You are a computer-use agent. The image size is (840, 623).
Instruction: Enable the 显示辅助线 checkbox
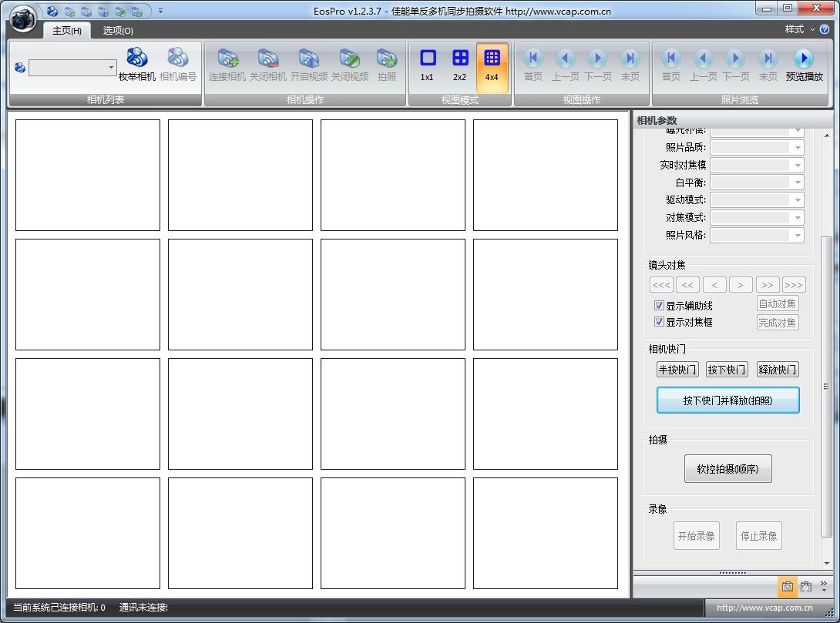660,305
